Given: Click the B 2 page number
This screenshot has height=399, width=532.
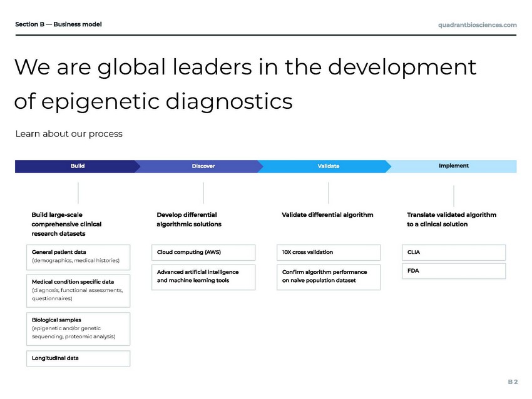Looking at the screenshot, I should point(512,381).
